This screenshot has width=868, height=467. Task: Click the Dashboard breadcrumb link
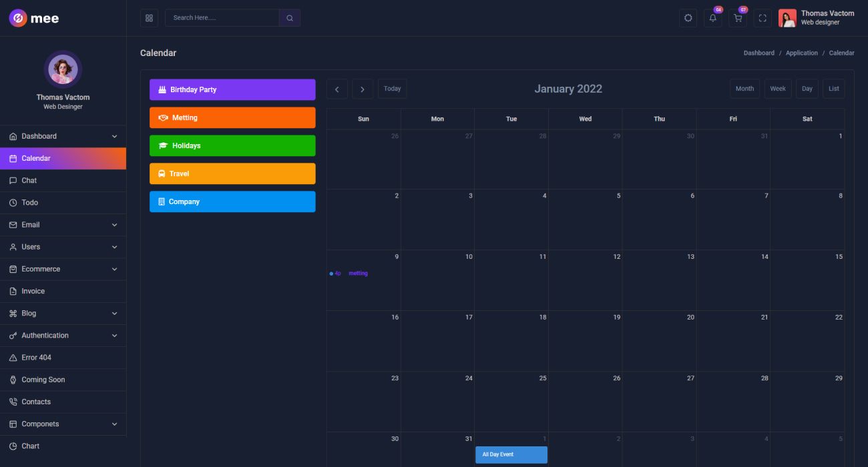pyautogui.click(x=759, y=53)
